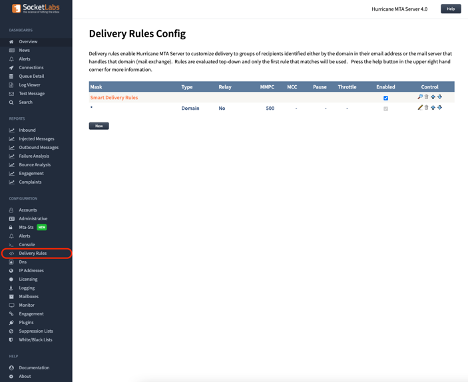Click the Delivery Rules Config heading
This screenshot has width=468, height=382.
pos(137,34)
